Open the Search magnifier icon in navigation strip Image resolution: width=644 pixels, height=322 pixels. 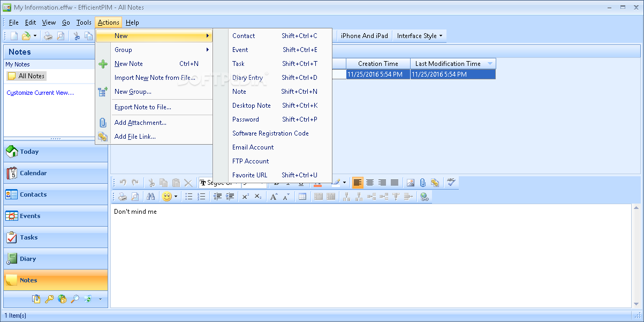[x=75, y=299]
